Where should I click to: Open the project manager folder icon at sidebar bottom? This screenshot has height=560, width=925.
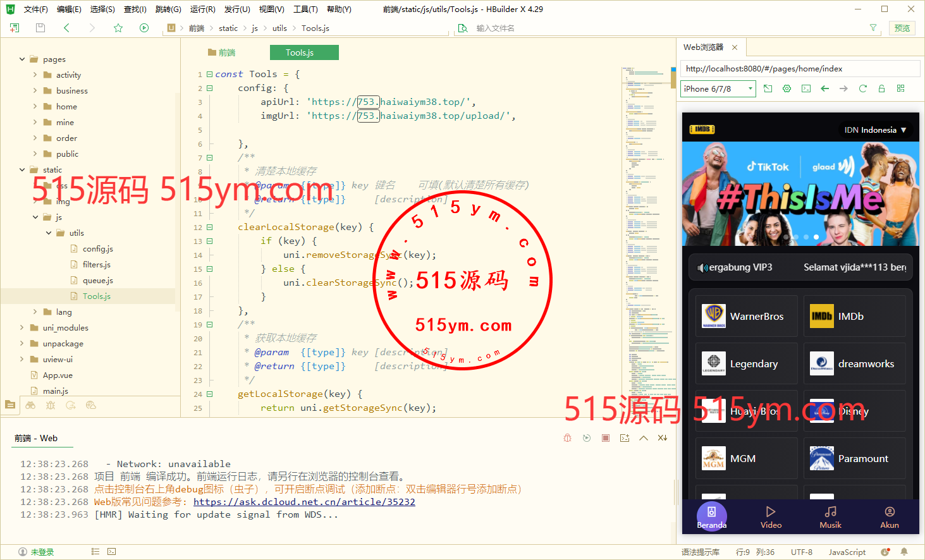point(9,405)
